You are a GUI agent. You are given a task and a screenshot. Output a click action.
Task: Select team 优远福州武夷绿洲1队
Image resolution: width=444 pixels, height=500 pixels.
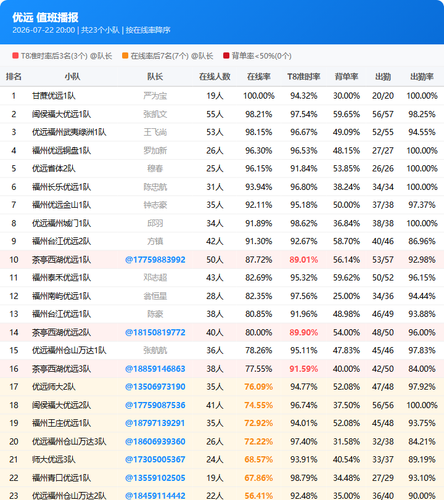click(x=69, y=132)
